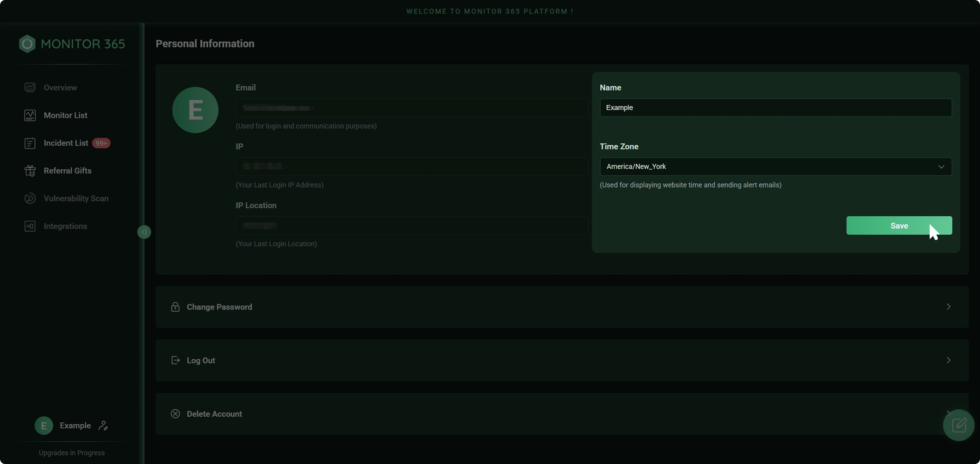Image resolution: width=980 pixels, height=464 pixels.
Task: Open Referral Gifts via gift icon
Action: tap(30, 171)
